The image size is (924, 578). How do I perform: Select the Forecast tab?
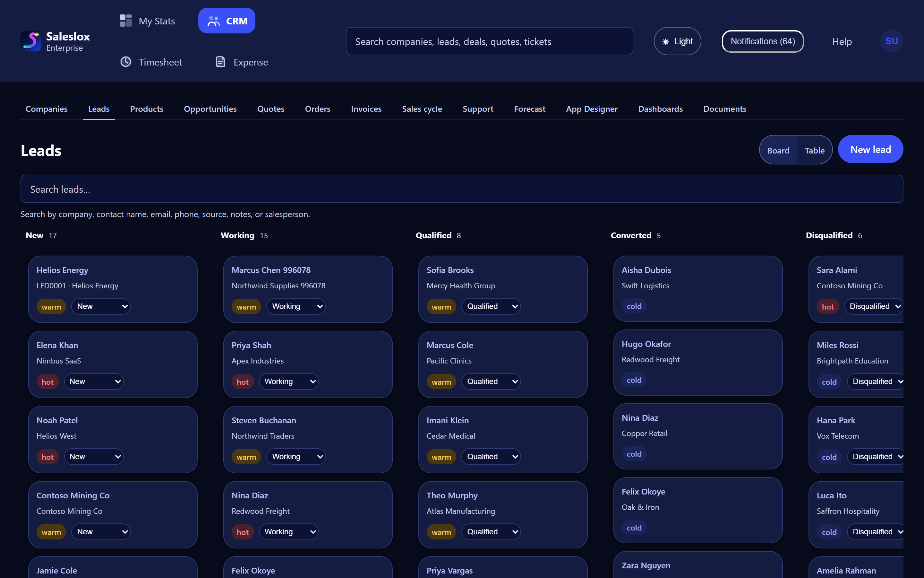[x=530, y=109]
